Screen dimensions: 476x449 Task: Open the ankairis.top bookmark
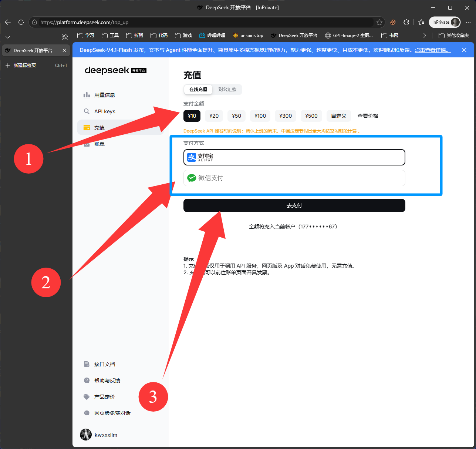coord(248,36)
